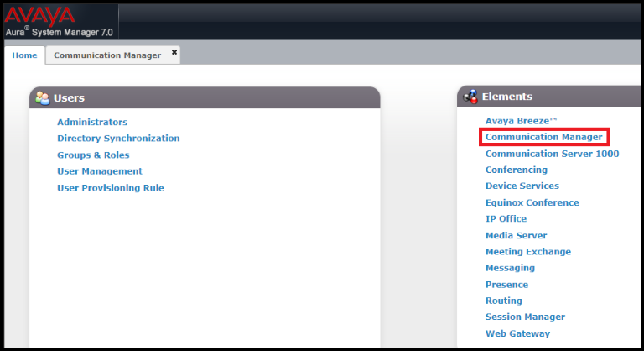Viewport: 644px width, 351px height.
Task: Open Groups & Roles link
Action: [93, 155]
